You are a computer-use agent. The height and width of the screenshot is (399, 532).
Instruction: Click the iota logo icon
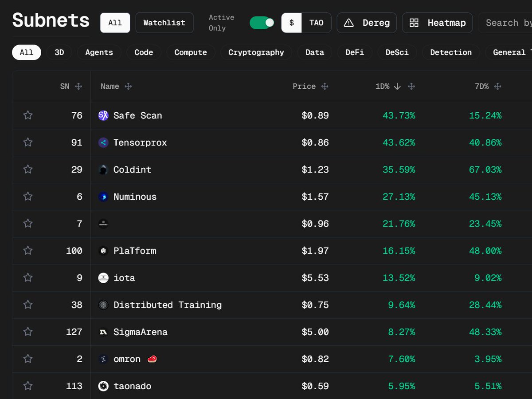click(x=103, y=278)
